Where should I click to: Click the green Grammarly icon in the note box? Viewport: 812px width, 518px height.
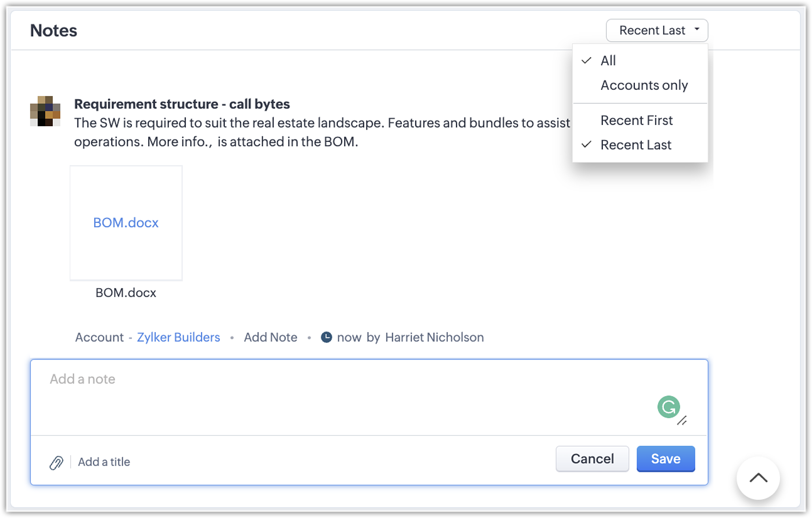tap(668, 407)
